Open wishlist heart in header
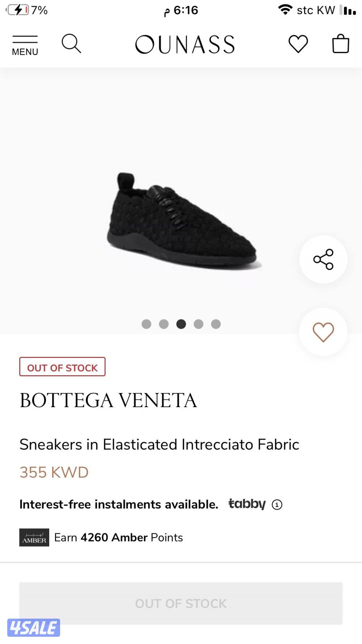Image resolution: width=362 pixels, height=644 pixels. 298,44
